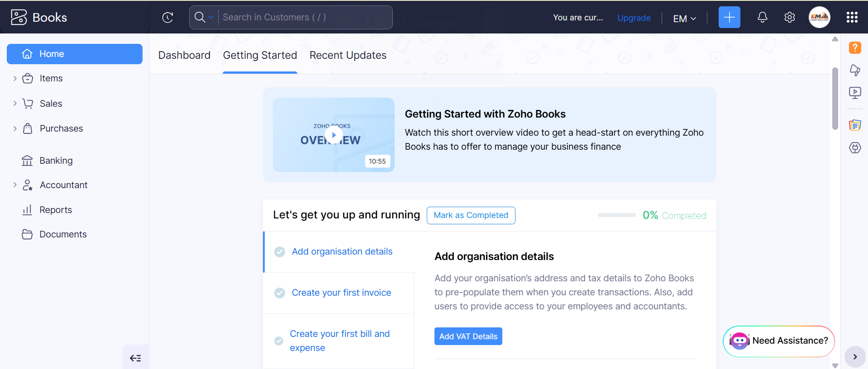Expand the Items menu chevron

15,78
